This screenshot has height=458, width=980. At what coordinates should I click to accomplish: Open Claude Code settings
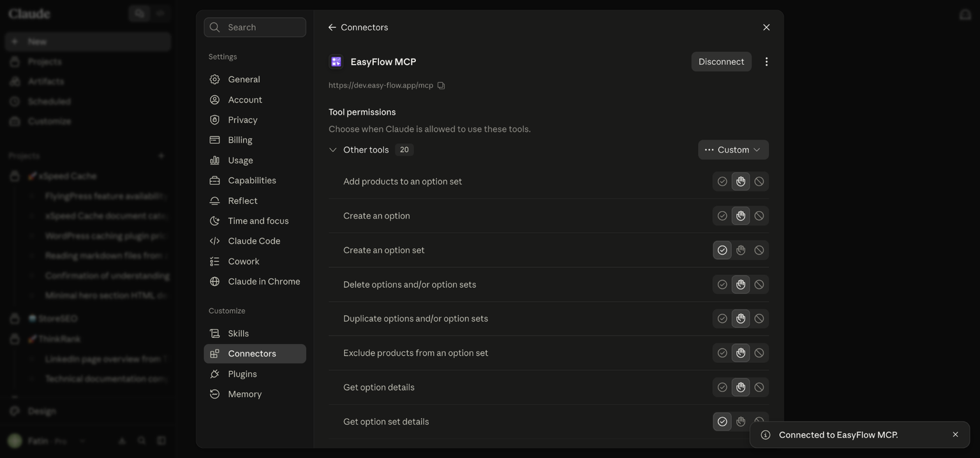coord(255,241)
